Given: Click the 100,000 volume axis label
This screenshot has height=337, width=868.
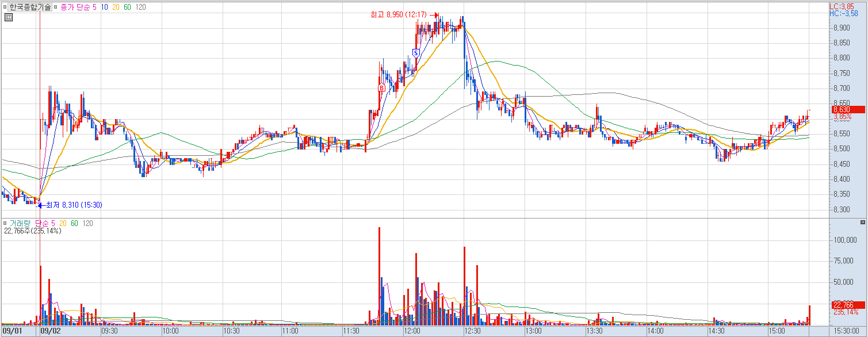Looking at the screenshot, I should (846, 240).
